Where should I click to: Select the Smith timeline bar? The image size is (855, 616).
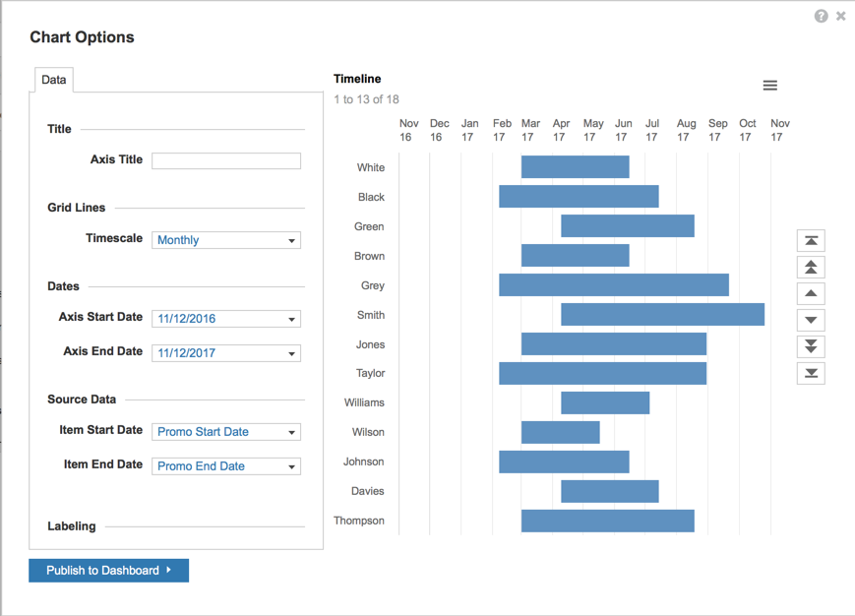click(662, 315)
